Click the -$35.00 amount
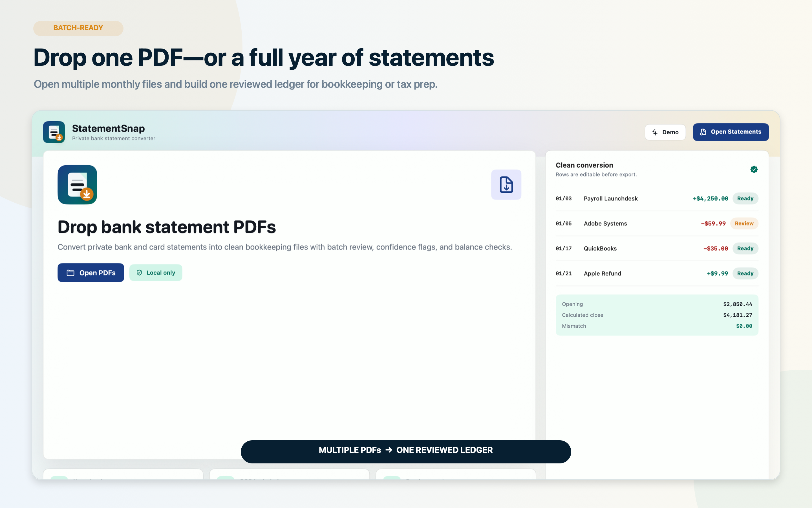The height and width of the screenshot is (508, 812). pos(715,248)
